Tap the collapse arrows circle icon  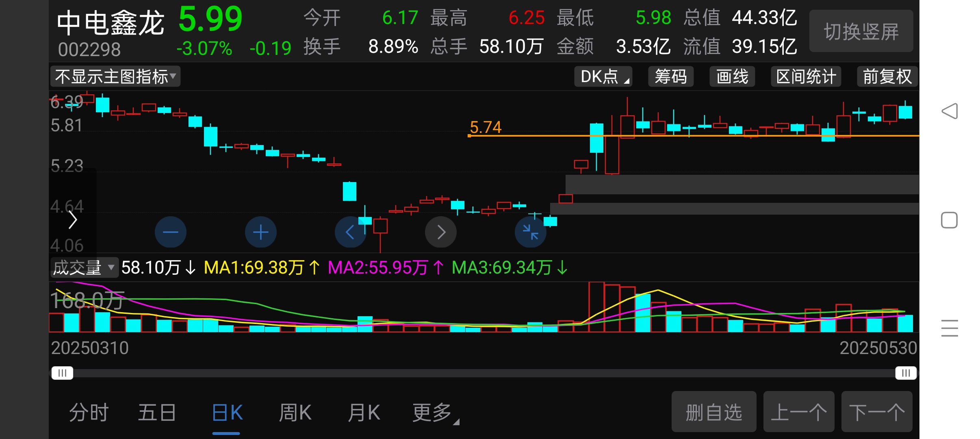coord(530,232)
